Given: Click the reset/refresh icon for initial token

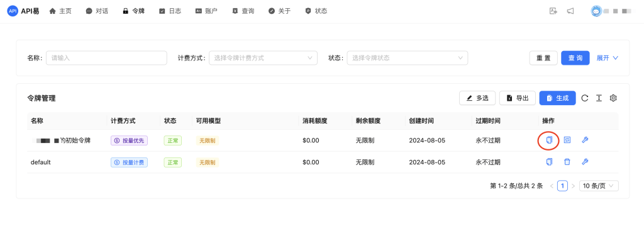Looking at the screenshot, I should pyautogui.click(x=567, y=140).
